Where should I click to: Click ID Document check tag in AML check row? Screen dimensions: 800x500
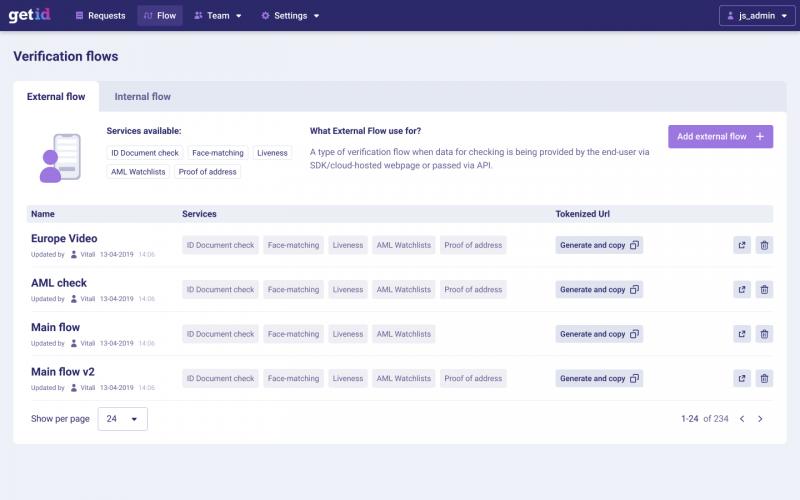pyautogui.click(x=220, y=290)
